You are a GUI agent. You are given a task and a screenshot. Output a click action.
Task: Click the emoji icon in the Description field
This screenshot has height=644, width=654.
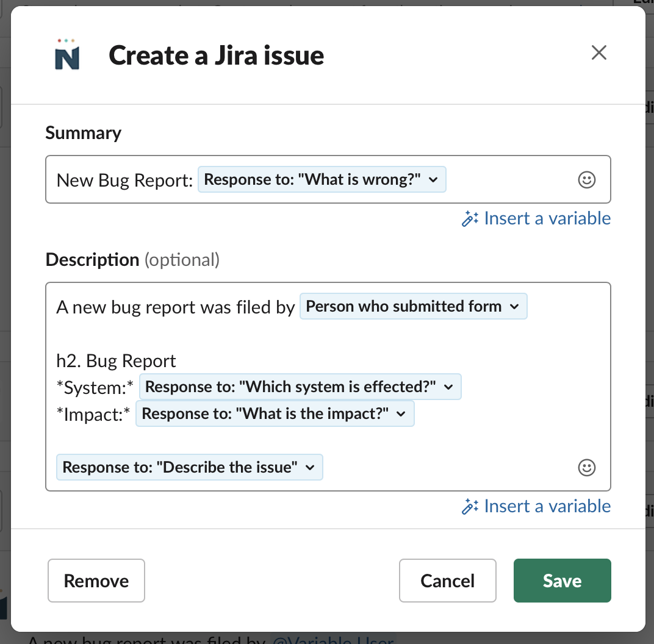click(x=586, y=468)
